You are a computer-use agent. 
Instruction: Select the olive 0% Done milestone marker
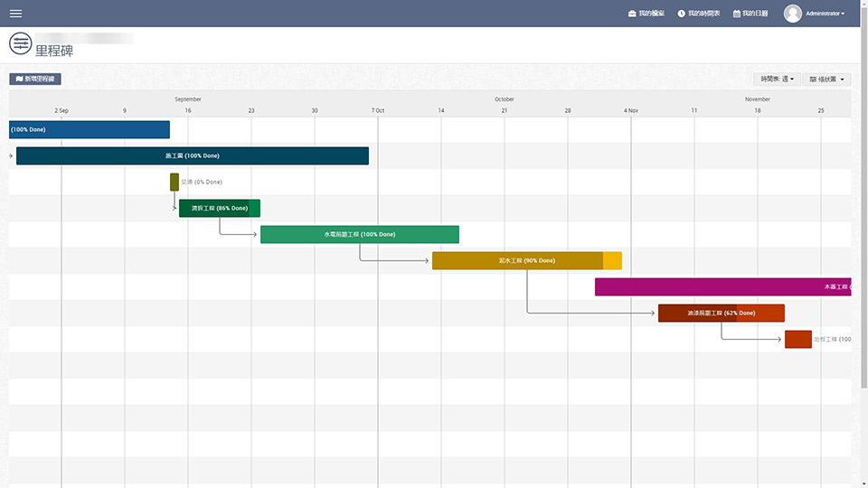click(x=175, y=182)
